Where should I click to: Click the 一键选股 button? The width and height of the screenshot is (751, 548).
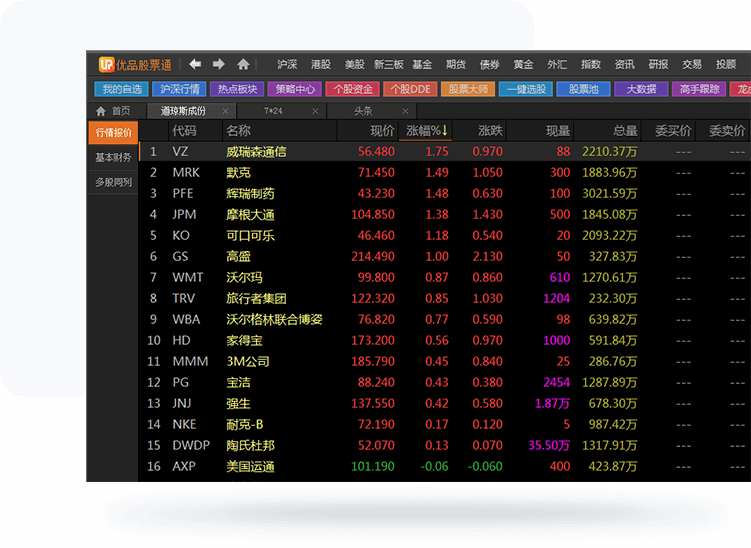pyautogui.click(x=526, y=89)
